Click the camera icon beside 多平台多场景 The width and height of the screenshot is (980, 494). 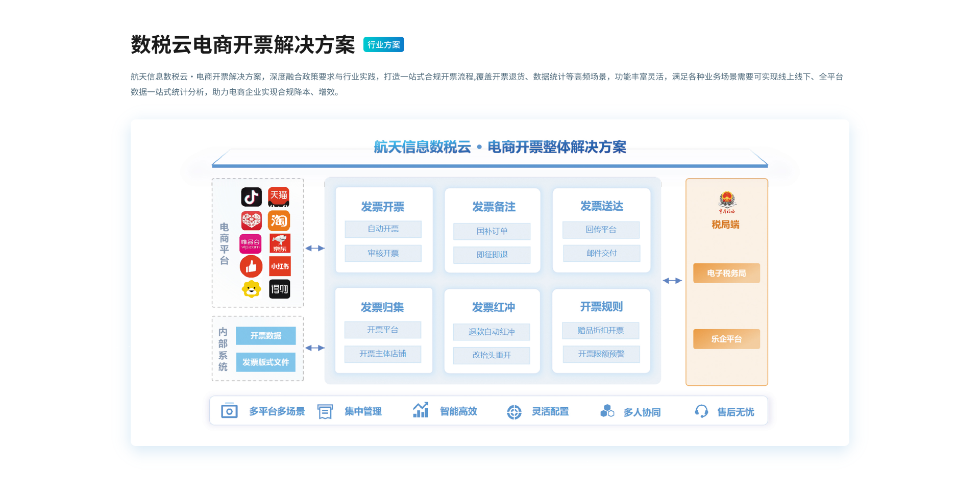coord(229,411)
